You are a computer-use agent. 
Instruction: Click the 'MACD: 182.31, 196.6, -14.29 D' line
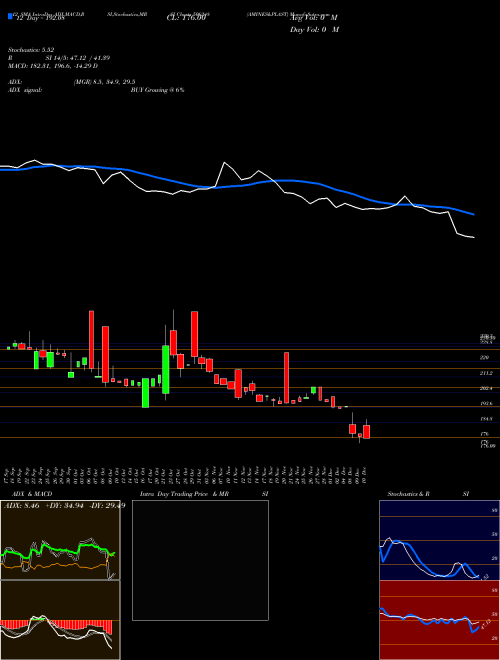point(53,66)
